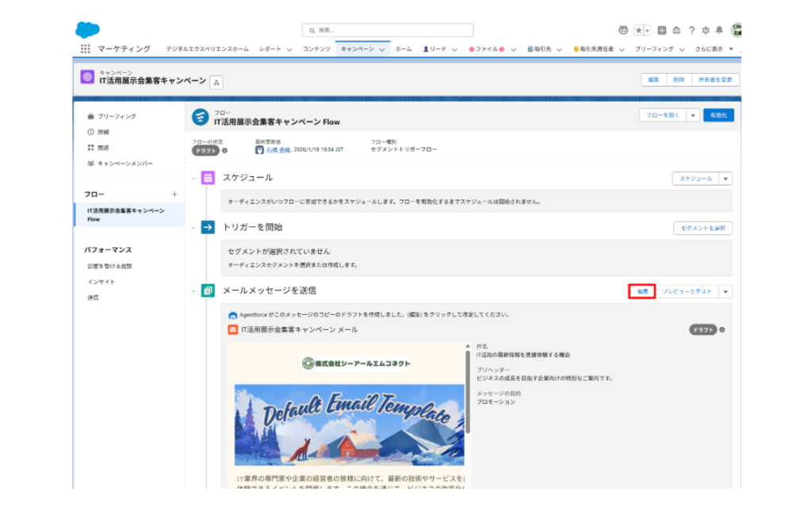Expand the キャンペーン tab dropdown chevron
The width and height of the screenshot is (812, 511).
point(382,49)
